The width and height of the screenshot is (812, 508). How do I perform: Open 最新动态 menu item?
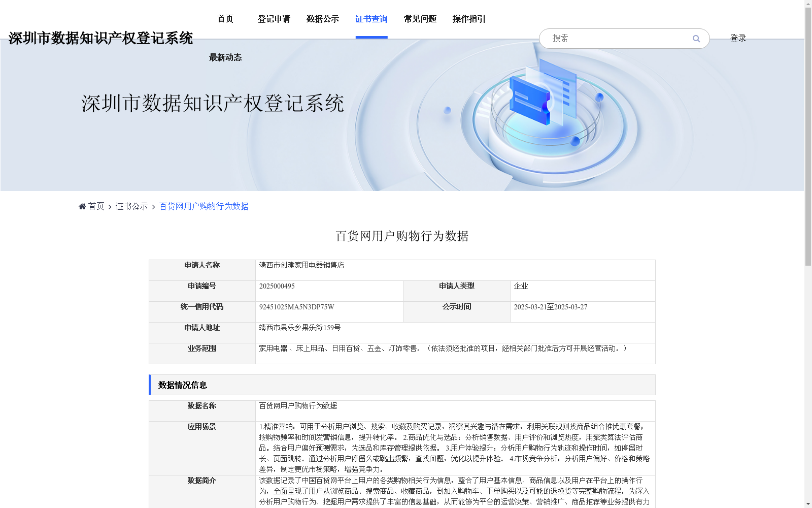click(x=225, y=57)
